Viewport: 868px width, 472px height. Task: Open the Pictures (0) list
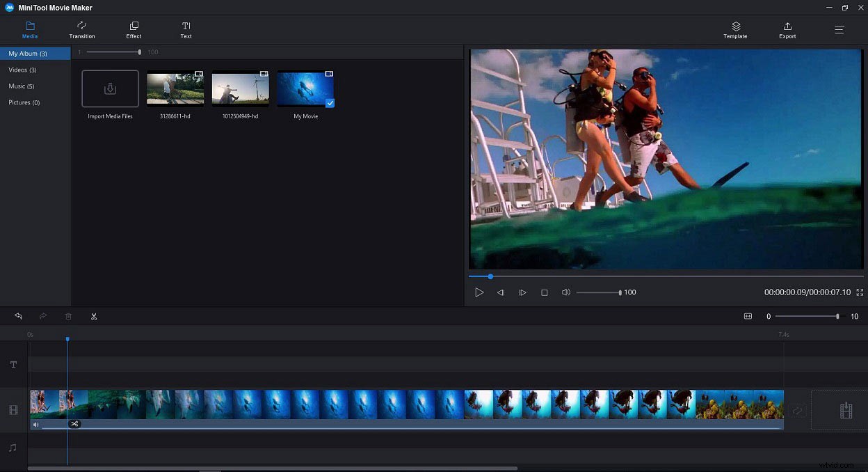click(24, 102)
